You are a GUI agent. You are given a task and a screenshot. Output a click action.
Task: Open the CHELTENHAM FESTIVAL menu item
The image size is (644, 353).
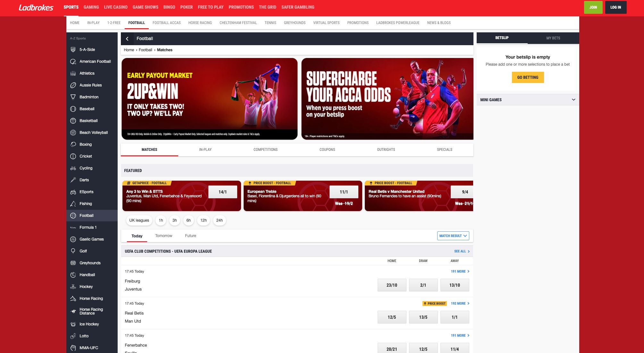point(238,23)
